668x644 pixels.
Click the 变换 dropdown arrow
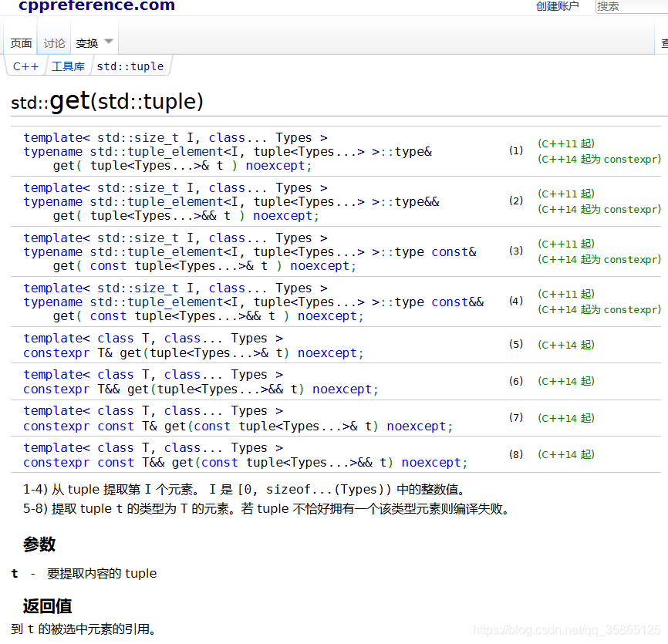pos(109,42)
